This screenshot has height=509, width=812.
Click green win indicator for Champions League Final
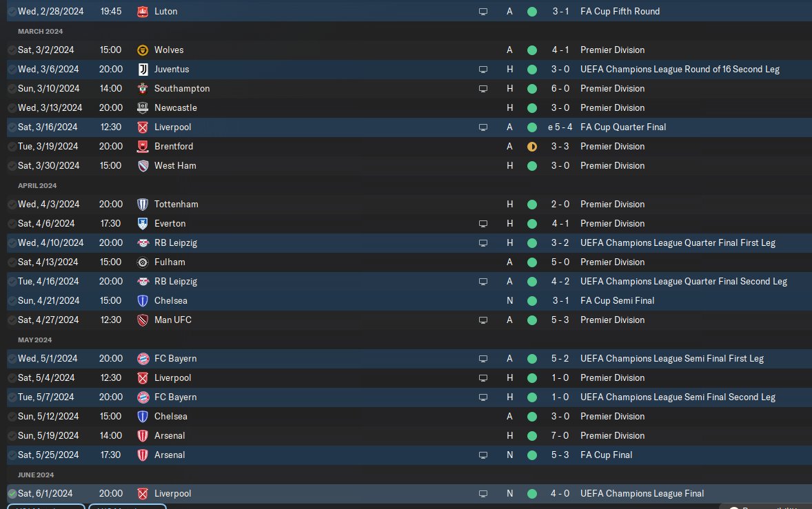[x=531, y=493]
